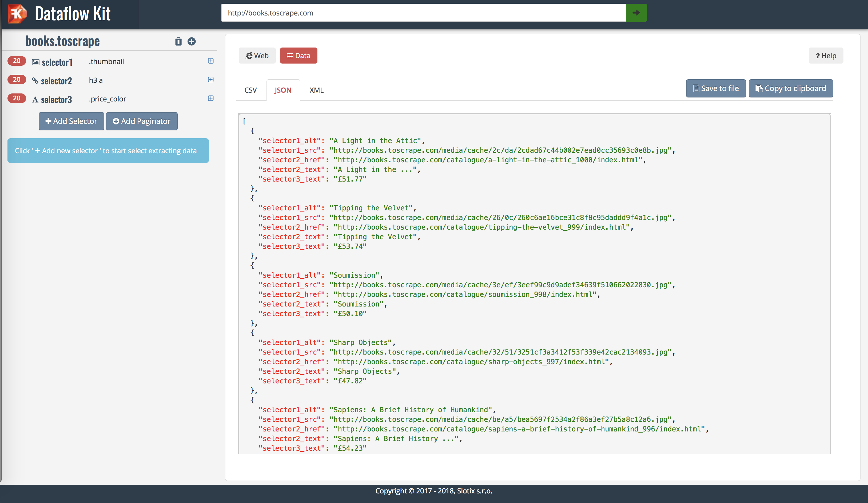Click the .price_color selector value
This screenshot has height=503, width=868.
tap(107, 99)
